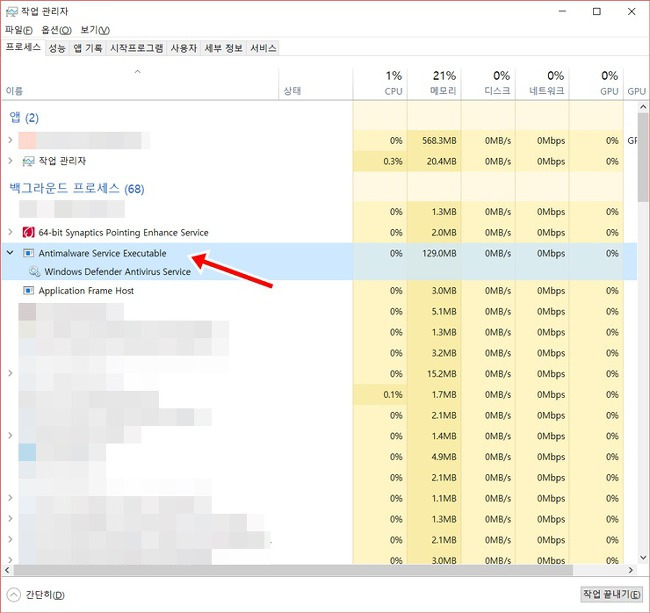The width and height of the screenshot is (650, 613).
Task: Click the Task Manager title bar icon
Action: click(12, 12)
